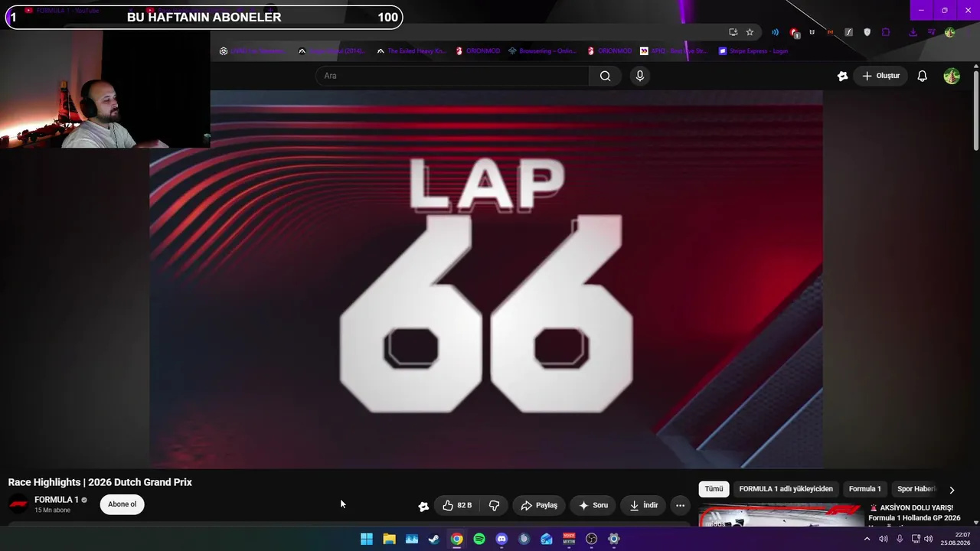The width and height of the screenshot is (980, 551).
Task: Click the leftmost speaker icon in system tray
Action: (x=883, y=539)
